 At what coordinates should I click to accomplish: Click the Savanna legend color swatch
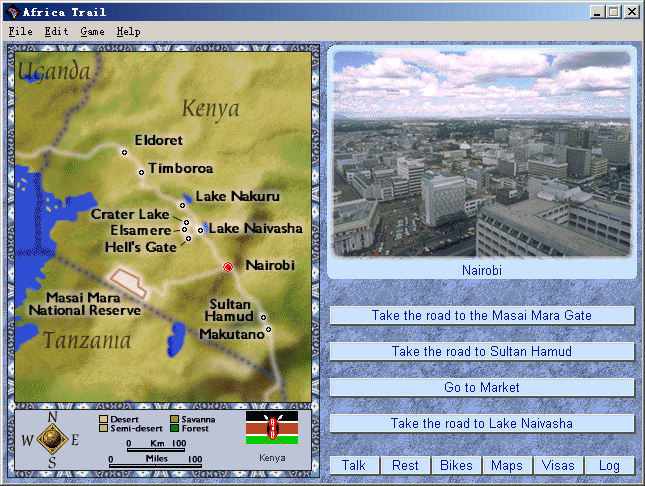[174, 419]
